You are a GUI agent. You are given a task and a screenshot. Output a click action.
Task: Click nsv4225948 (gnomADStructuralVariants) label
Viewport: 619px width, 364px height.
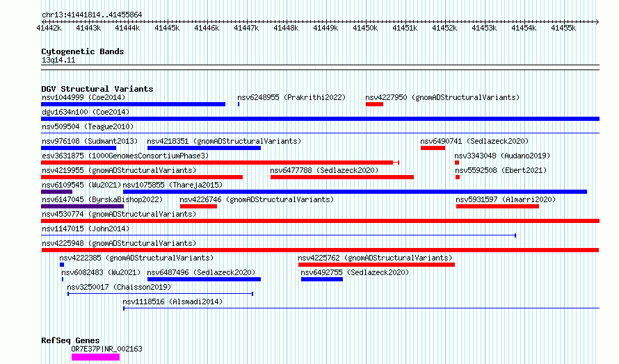click(x=119, y=243)
